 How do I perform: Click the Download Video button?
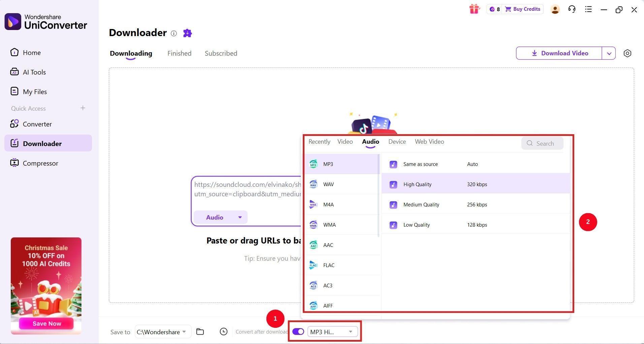[559, 53]
